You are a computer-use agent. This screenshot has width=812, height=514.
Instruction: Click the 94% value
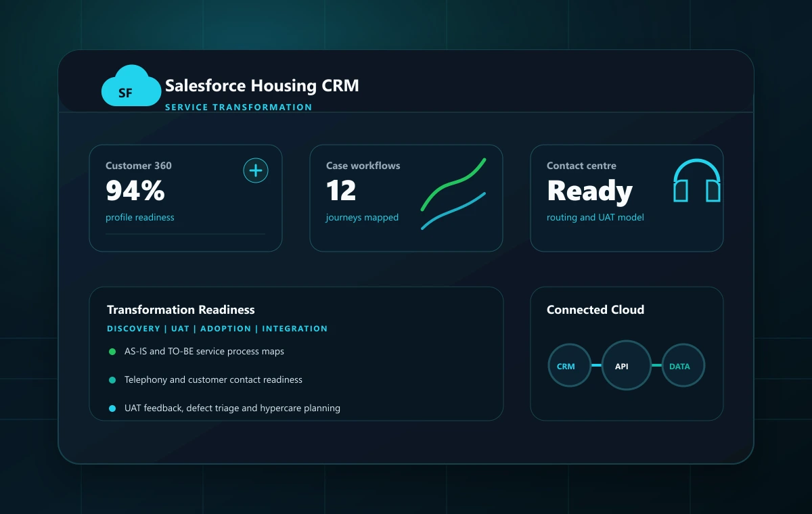point(135,191)
